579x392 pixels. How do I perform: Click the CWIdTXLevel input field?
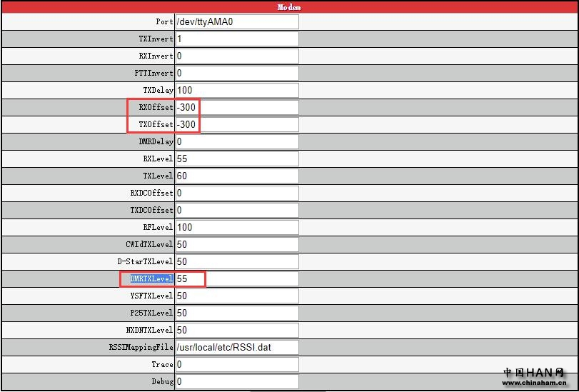(236, 244)
